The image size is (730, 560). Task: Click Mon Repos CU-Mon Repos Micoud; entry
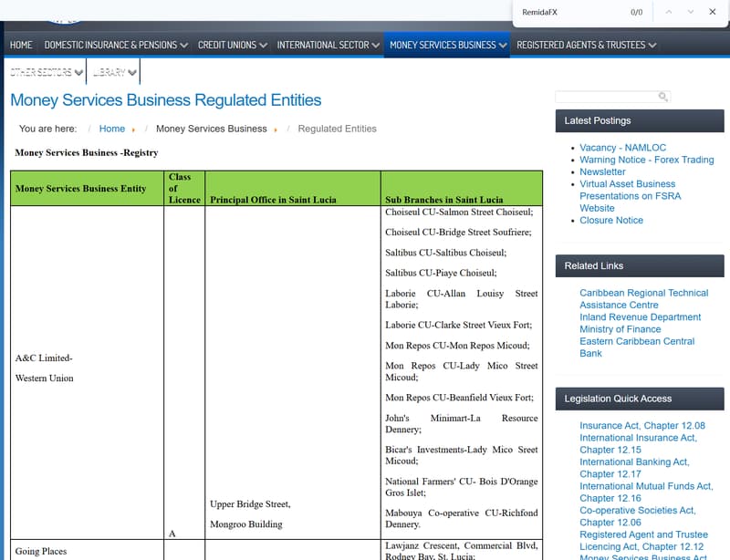click(x=457, y=346)
